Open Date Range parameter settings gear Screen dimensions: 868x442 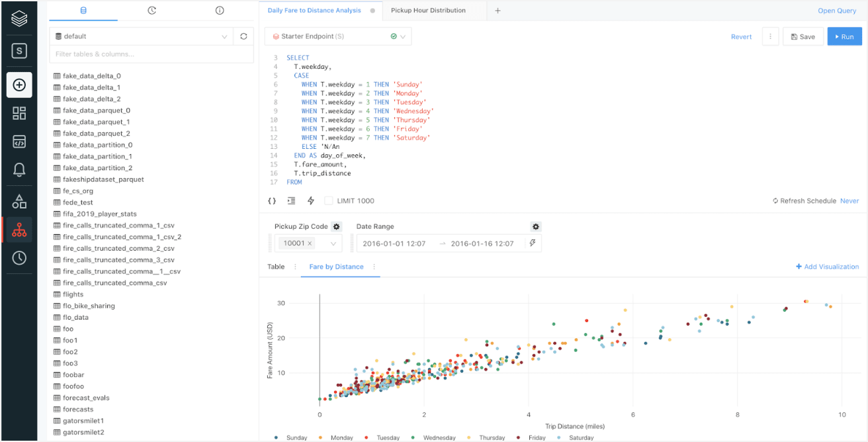536,226
